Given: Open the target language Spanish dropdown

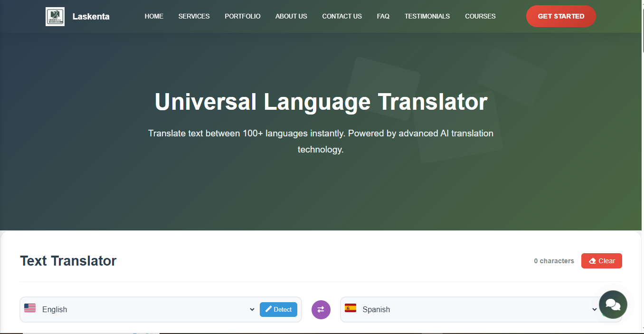Looking at the screenshot, I should [470, 309].
